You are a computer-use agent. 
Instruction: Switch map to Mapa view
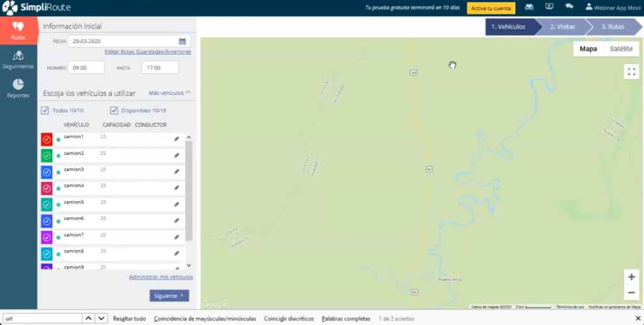588,49
